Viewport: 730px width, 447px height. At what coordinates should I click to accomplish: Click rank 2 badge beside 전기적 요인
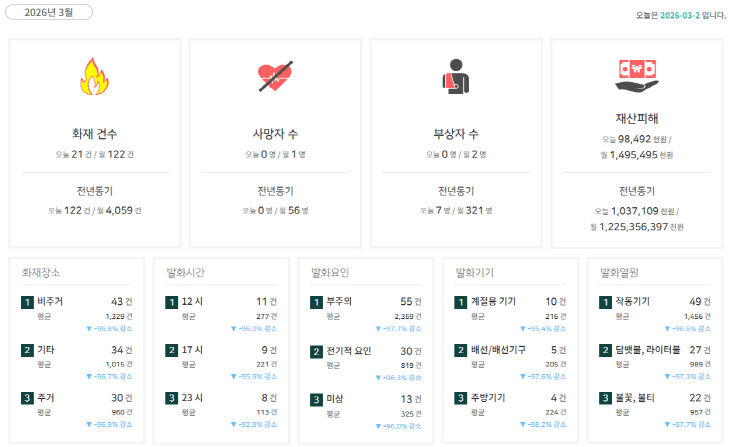click(316, 350)
